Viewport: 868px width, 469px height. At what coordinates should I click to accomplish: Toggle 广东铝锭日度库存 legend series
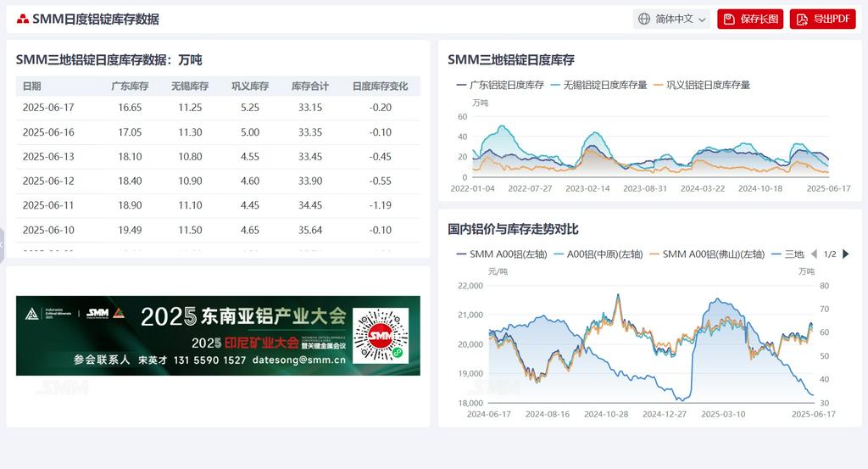coord(500,85)
